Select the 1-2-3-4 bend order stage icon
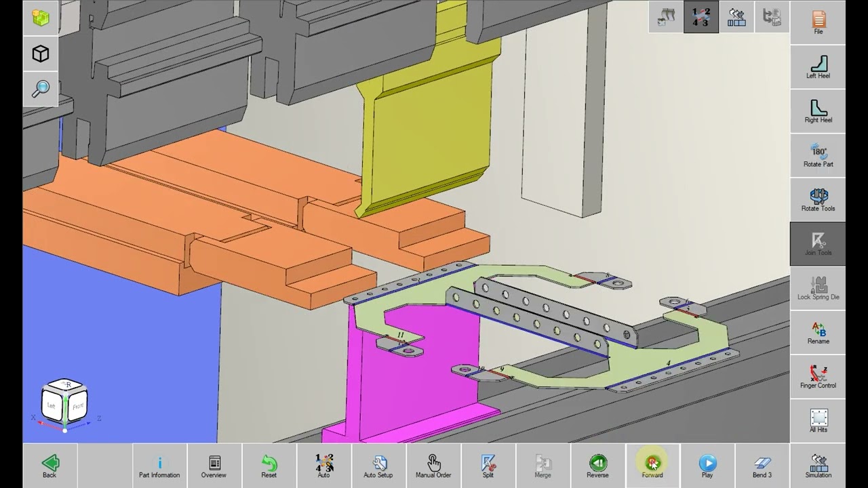Image resolution: width=868 pixels, height=488 pixels. coord(701,17)
